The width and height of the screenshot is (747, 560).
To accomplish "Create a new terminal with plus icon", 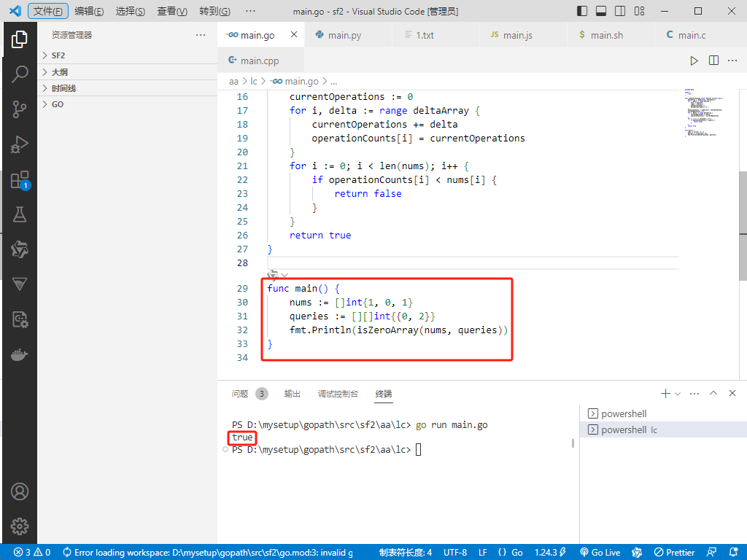I will point(665,393).
